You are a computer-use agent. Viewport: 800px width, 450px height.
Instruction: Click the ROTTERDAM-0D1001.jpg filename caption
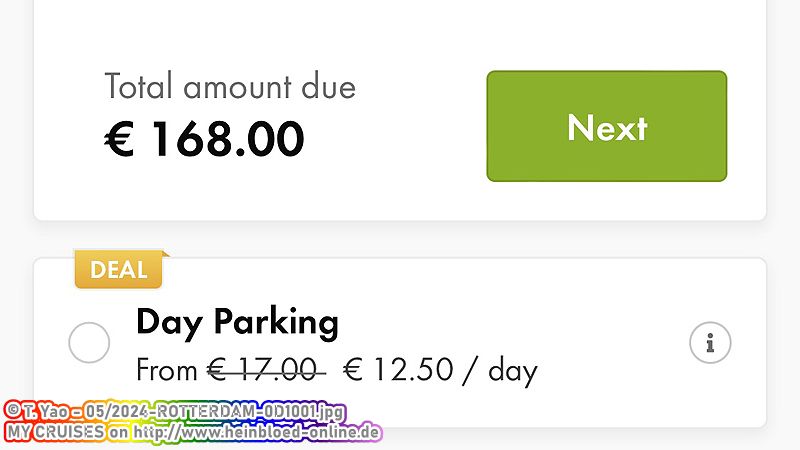(250, 411)
